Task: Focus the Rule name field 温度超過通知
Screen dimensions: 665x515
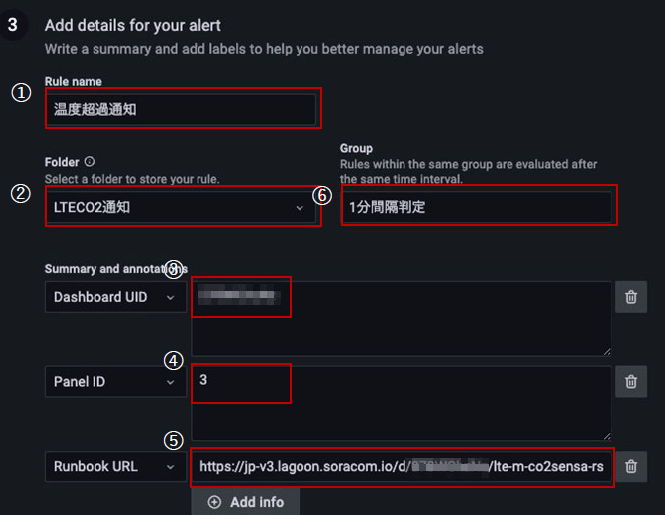Action: pos(181,109)
